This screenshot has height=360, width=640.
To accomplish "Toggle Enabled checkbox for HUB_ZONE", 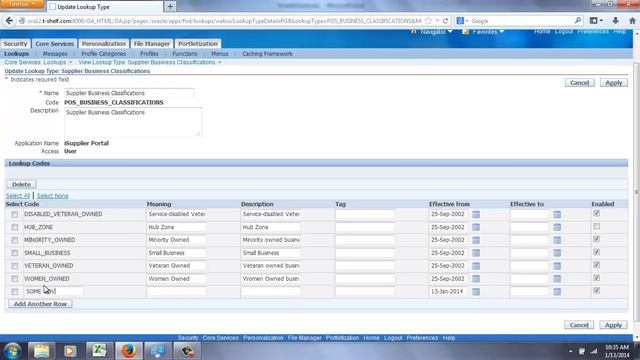I will click(596, 226).
